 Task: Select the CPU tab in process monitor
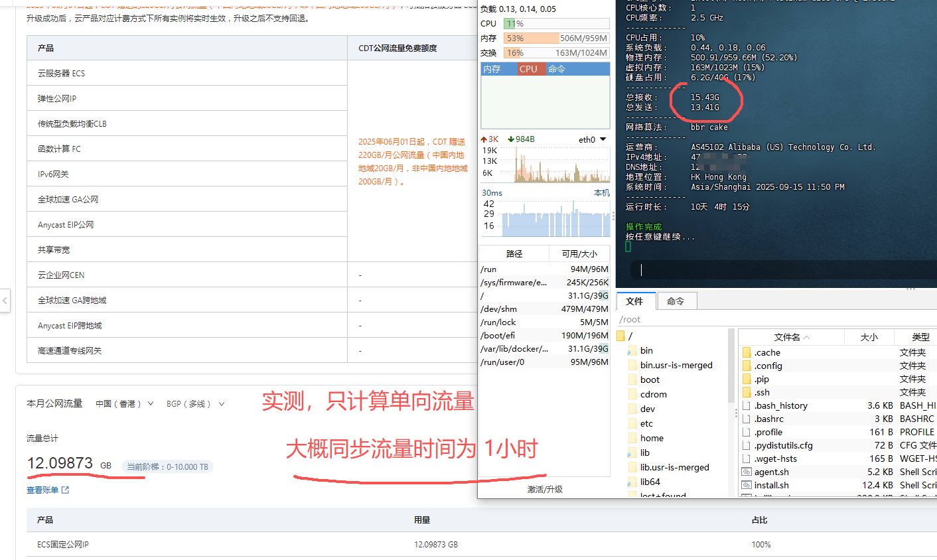pos(529,69)
